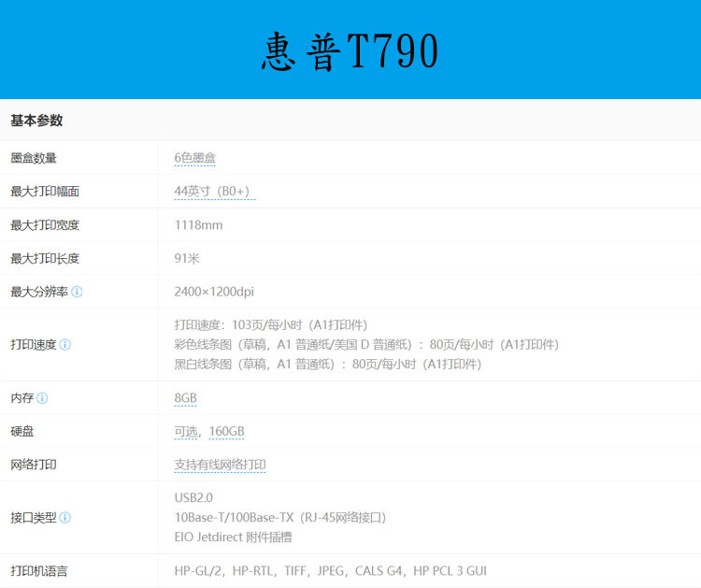The width and height of the screenshot is (701, 588).
Task: Select the 墨盒数量 label
Action: coord(34,158)
